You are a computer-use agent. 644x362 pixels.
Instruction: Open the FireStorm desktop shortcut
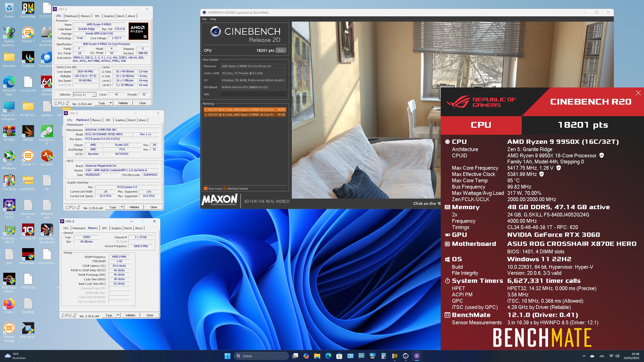28,60
